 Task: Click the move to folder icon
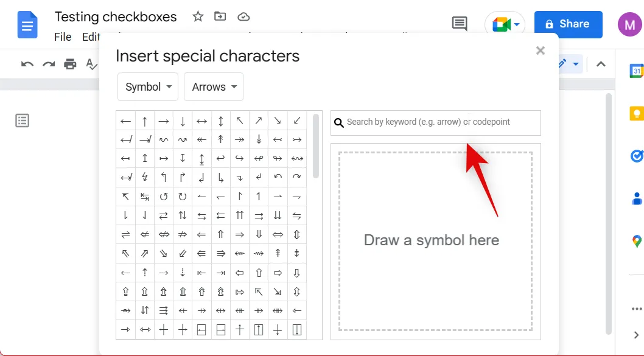click(x=220, y=16)
